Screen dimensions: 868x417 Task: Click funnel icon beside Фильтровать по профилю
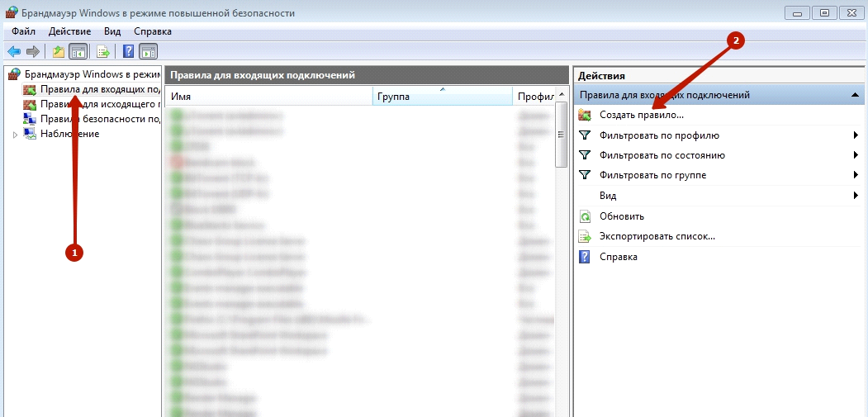[585, 135]
